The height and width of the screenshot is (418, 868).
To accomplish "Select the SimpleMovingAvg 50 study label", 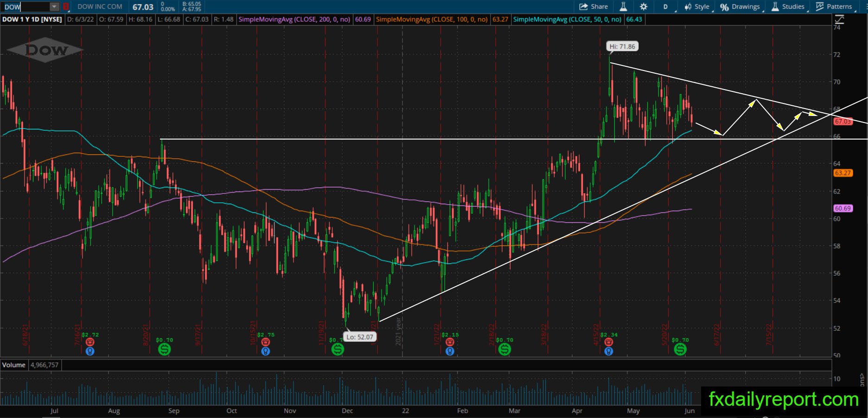I will point(567,19).
